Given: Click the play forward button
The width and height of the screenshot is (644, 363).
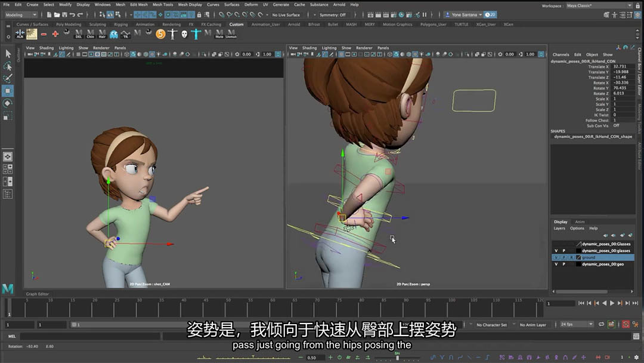Looking at the screenshot, I should (x=612, y=303).
